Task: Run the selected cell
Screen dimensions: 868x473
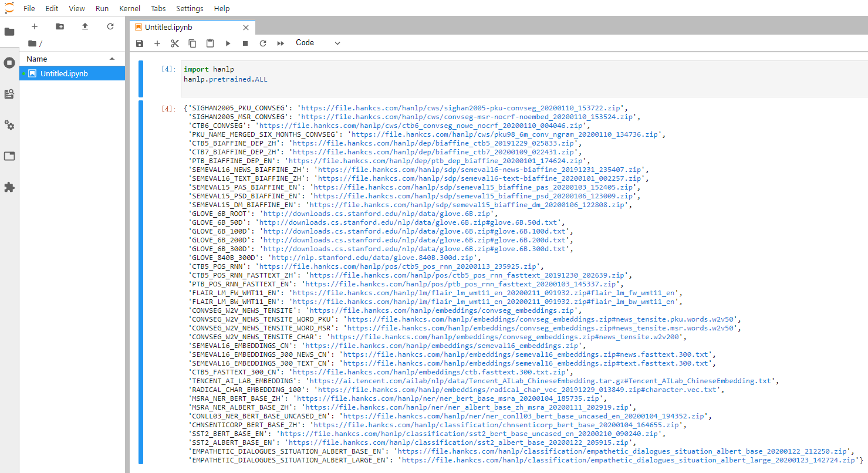Action: [228, 43]
